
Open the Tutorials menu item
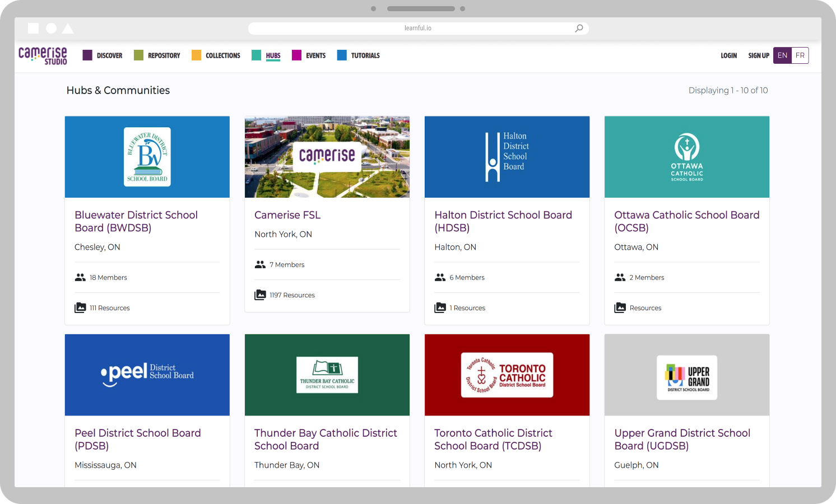[365, 55]
